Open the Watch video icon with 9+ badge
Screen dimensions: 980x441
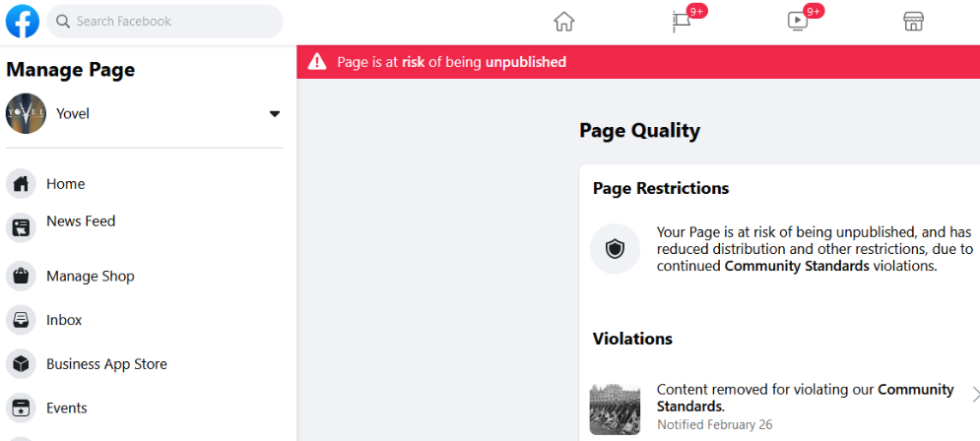click(798, 22)
